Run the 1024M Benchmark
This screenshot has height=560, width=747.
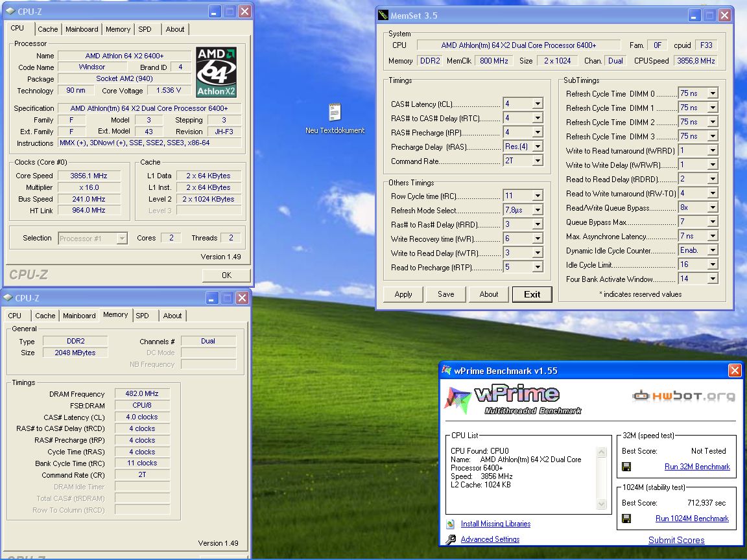coord(692,519)
